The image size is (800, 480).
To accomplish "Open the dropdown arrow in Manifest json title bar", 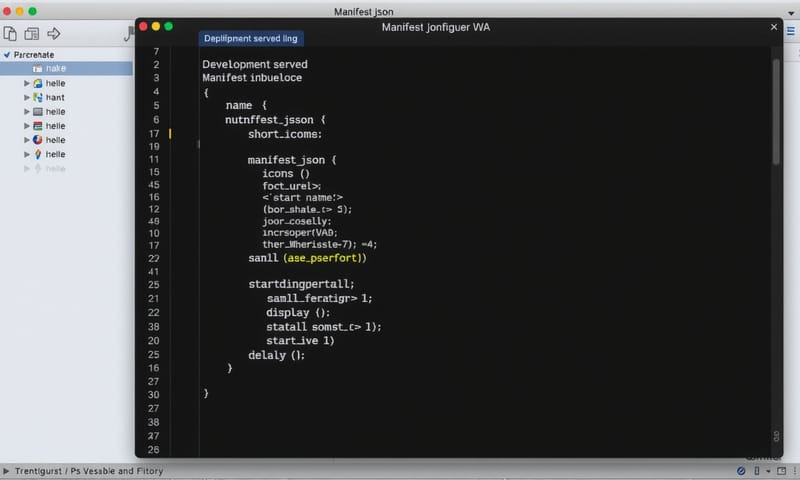I will click(x=791, y=14).
